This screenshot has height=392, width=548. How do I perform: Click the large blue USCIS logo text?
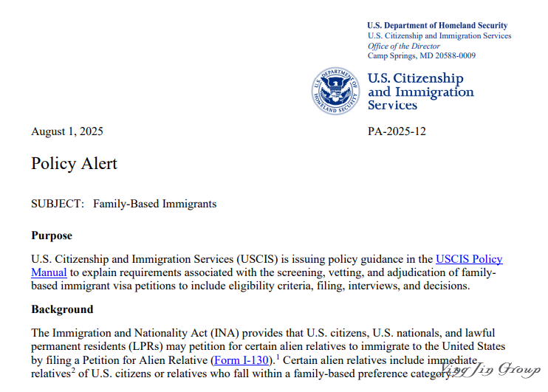420,92
